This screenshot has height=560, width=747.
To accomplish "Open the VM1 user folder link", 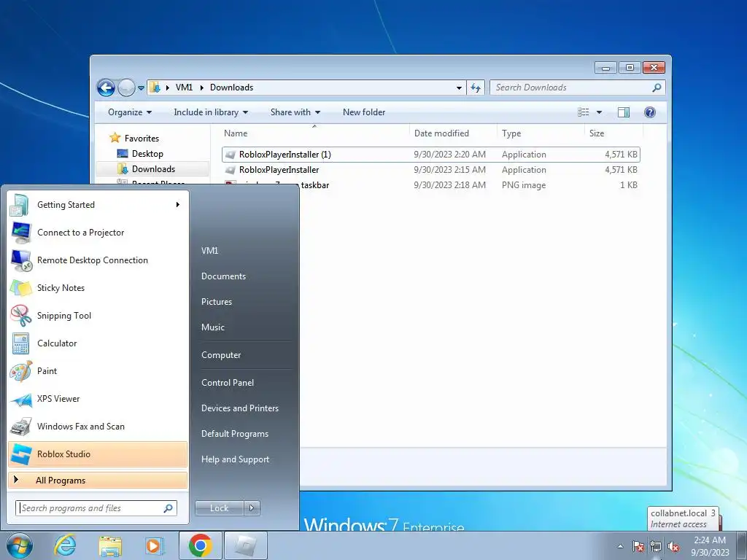I will pos(209,251).
